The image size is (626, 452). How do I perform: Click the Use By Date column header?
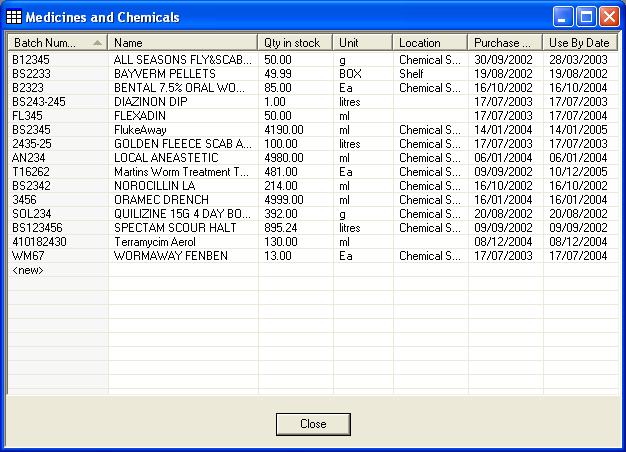580,42
